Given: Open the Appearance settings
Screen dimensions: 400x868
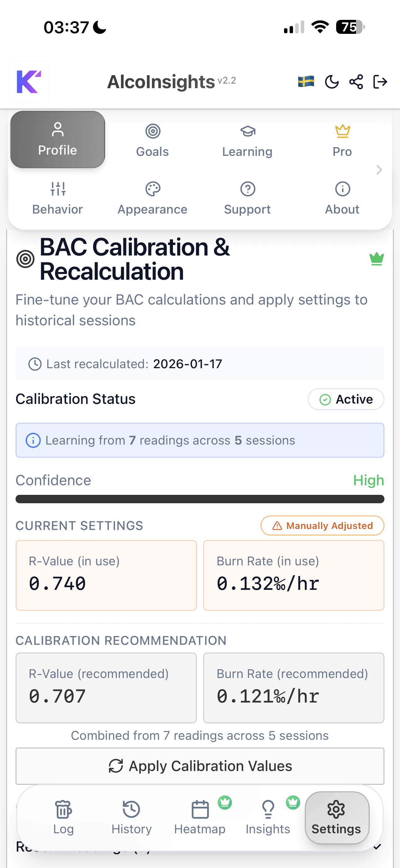Looking at the screenshot, I should pos(152,197).
